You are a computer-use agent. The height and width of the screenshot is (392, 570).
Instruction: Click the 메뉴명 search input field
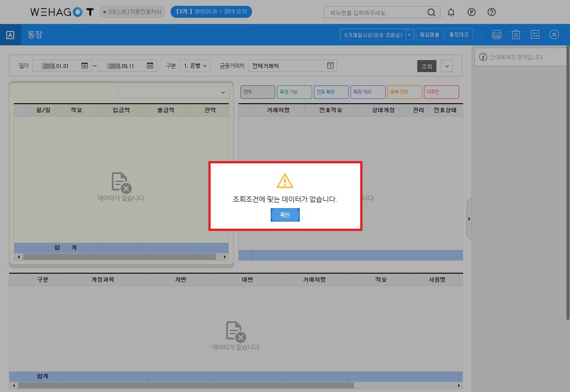point(376,13)
